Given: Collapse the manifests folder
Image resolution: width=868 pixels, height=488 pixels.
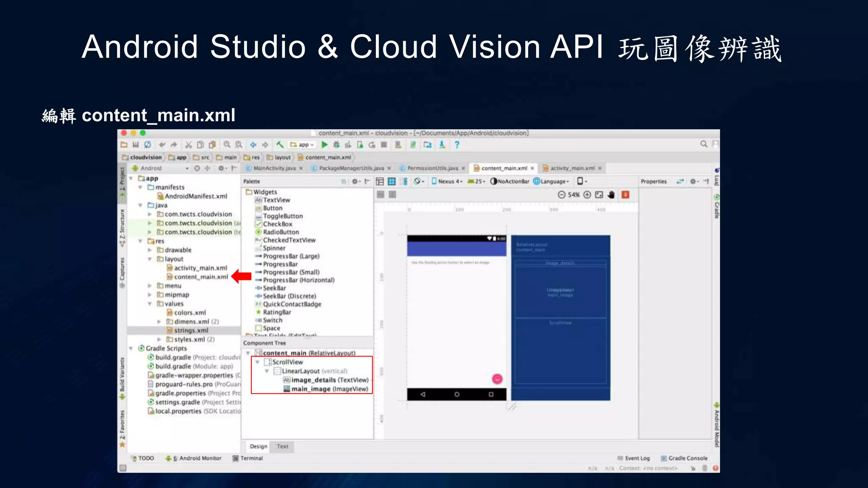Looking at the screenshot, I should [x=140, y=187].
